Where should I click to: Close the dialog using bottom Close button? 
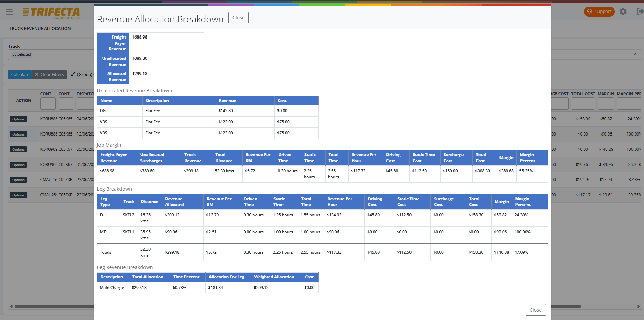click(535, 310)
